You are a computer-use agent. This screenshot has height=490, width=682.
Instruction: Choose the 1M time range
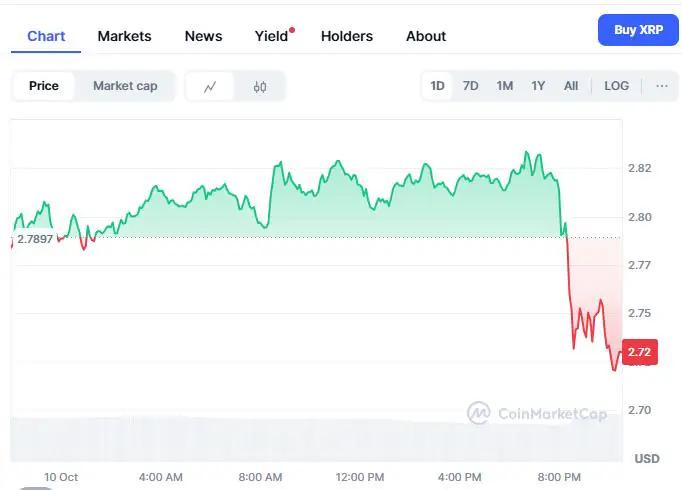click(x=504, y=86)
